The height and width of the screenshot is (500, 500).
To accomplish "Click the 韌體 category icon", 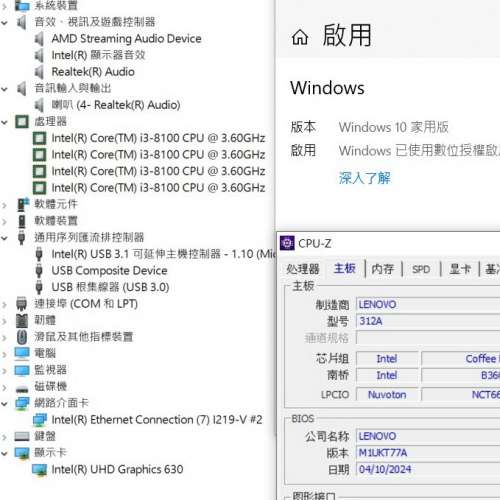I will pyautogui.click(x=22, y=320).
